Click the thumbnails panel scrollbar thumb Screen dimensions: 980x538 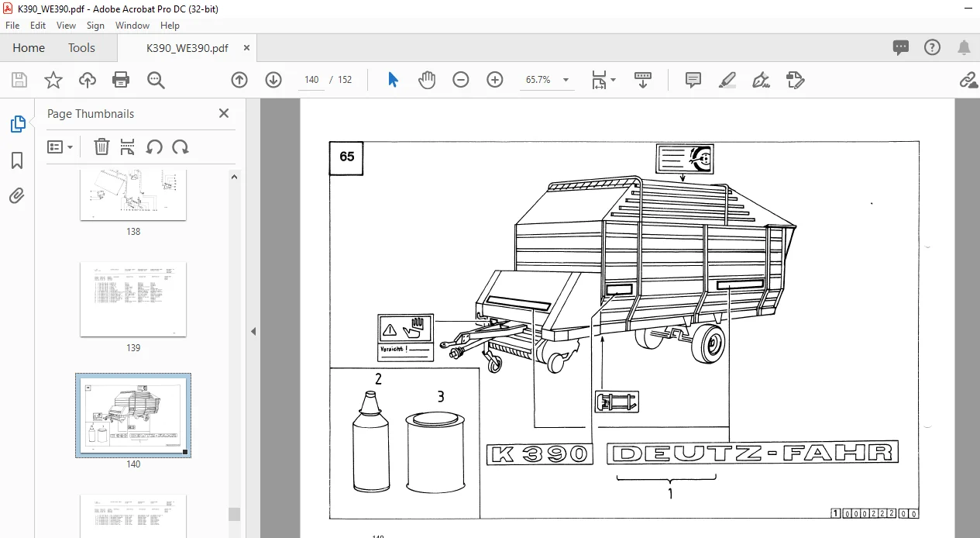pos(234,514)
